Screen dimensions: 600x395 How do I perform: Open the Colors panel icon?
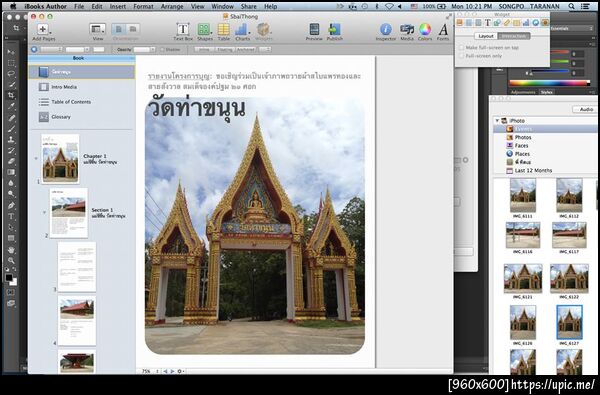pyautogui.click(x=425, y=32)
